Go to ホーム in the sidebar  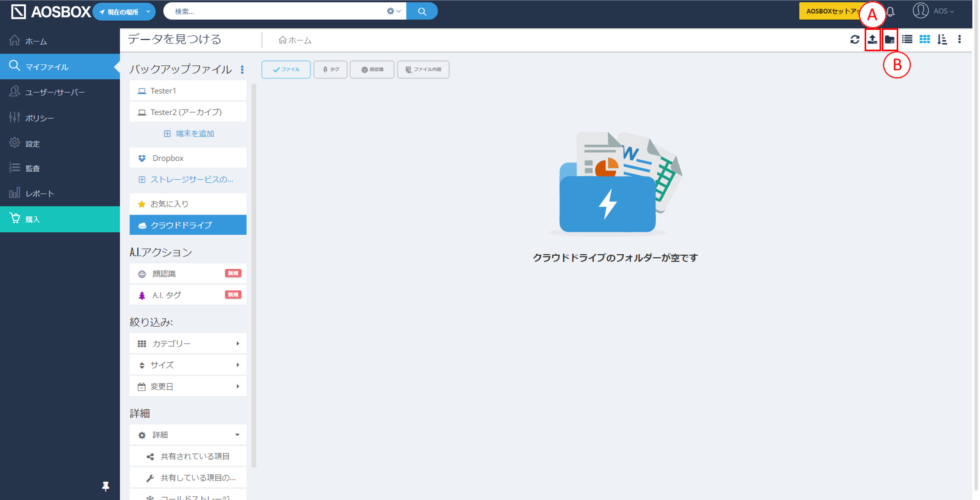60,41
